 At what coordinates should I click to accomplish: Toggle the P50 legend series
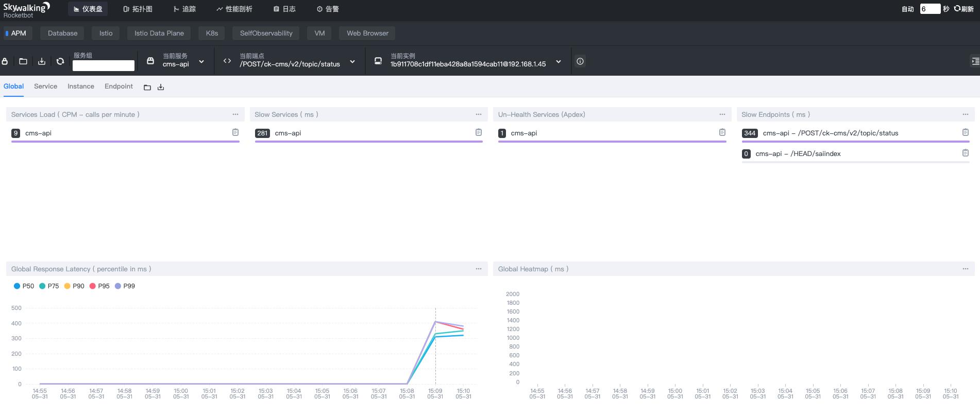tap(24, 286)
